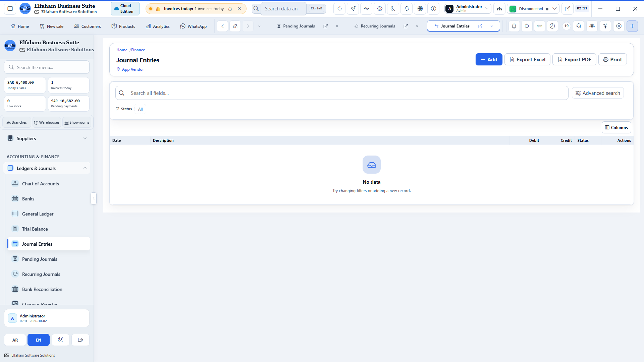Click the Search the menu field
The height and width of the screenshot is (362, 644).
[47, 67]
